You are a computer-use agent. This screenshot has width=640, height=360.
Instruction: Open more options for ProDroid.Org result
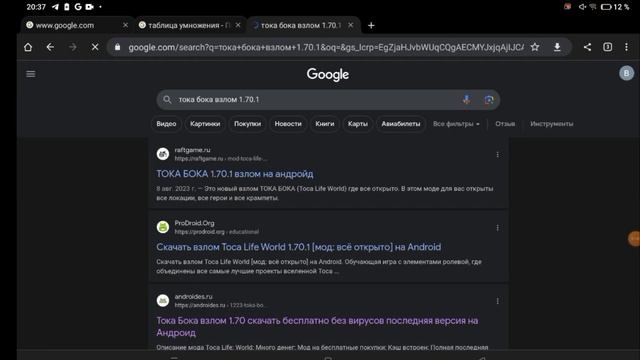pyautogui.click(x=497, y=227)
